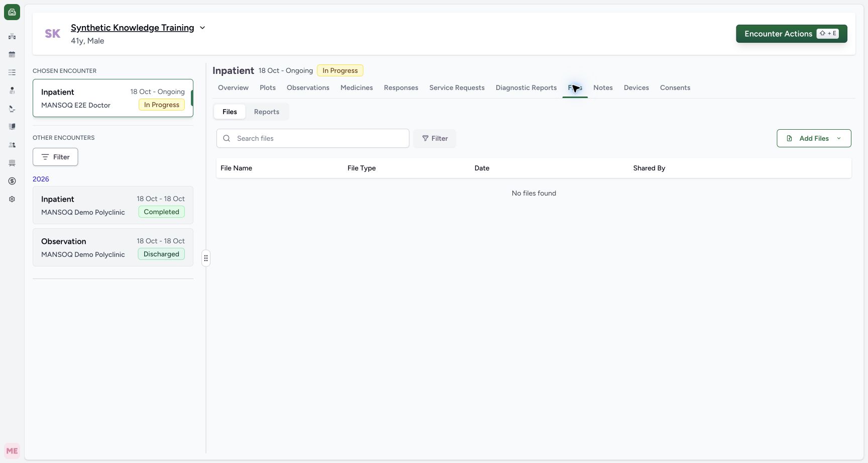868x463 pixels.
Task: Select the Reports sub-tab
Action: click(x=267, y=112)
